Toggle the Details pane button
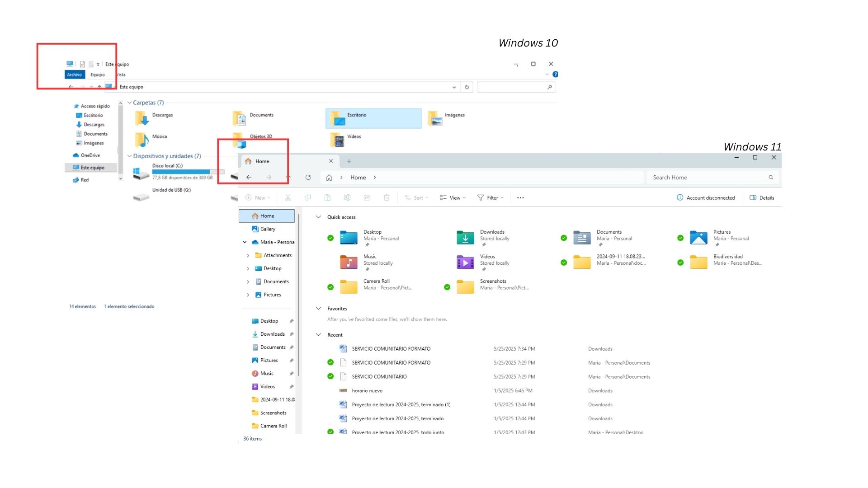Viewport: 868px width, 488px height. tap(762, 198)
